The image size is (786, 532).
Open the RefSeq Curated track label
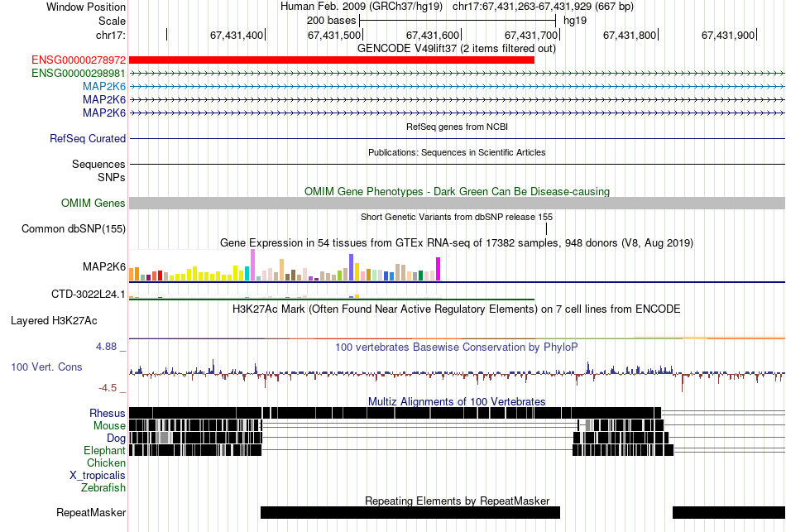pyautogui.click(x=88, y=138)
